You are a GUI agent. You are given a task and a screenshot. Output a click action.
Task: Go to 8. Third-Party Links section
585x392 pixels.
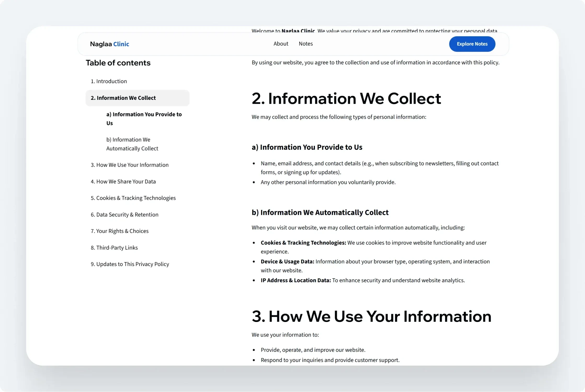click(x=114, y=248)
